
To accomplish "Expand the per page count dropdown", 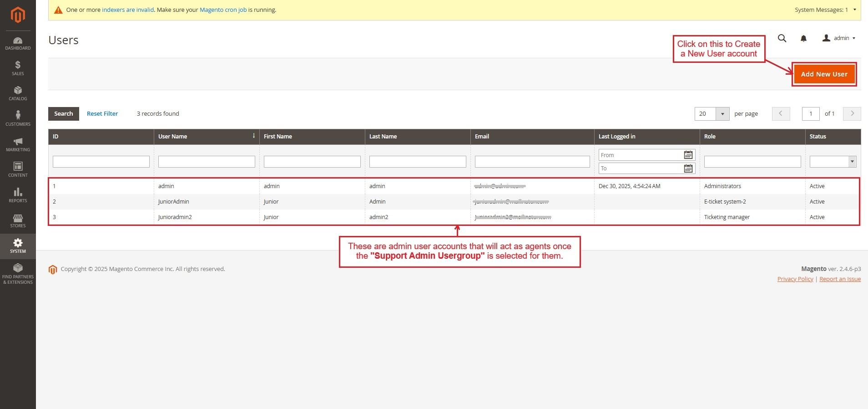I will [x=722, y=114].
